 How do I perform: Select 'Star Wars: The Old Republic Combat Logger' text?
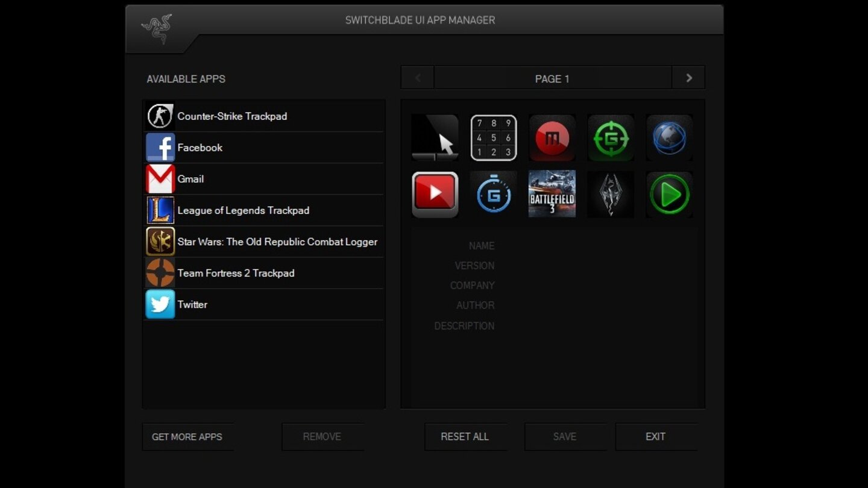(x=277, y=242)
